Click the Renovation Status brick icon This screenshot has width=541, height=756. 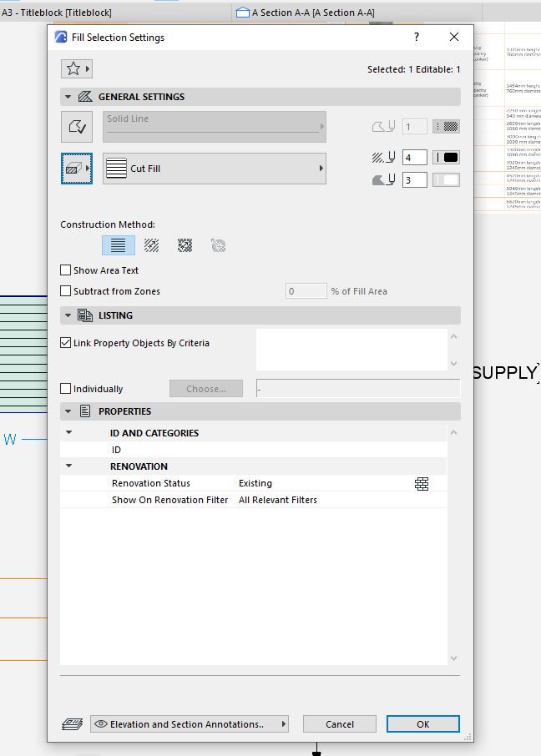(x=422, y=484)
